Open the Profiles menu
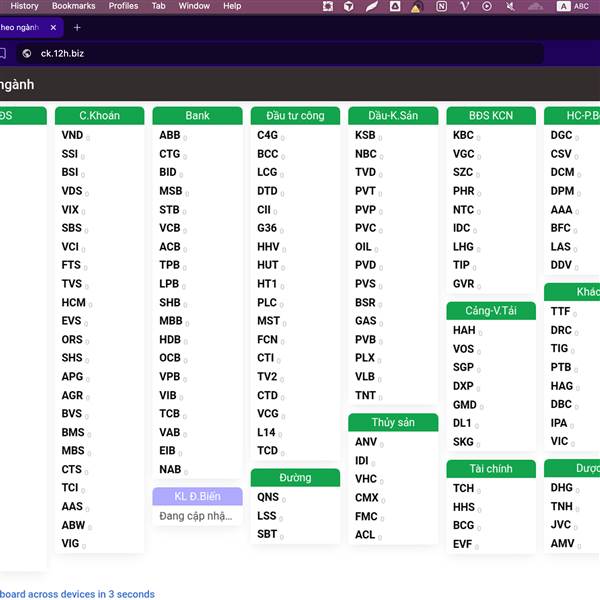Viewport: 600px width, 600px height. pos(123,6)
